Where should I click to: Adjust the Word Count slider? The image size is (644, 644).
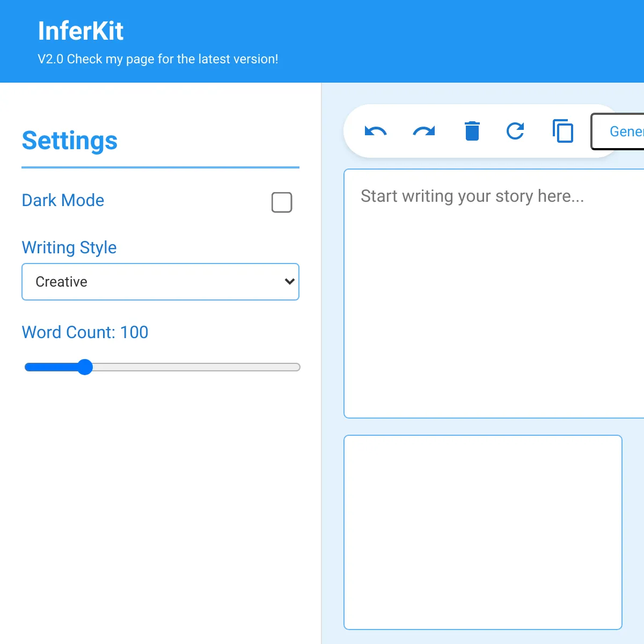click(x=162, y=367)
